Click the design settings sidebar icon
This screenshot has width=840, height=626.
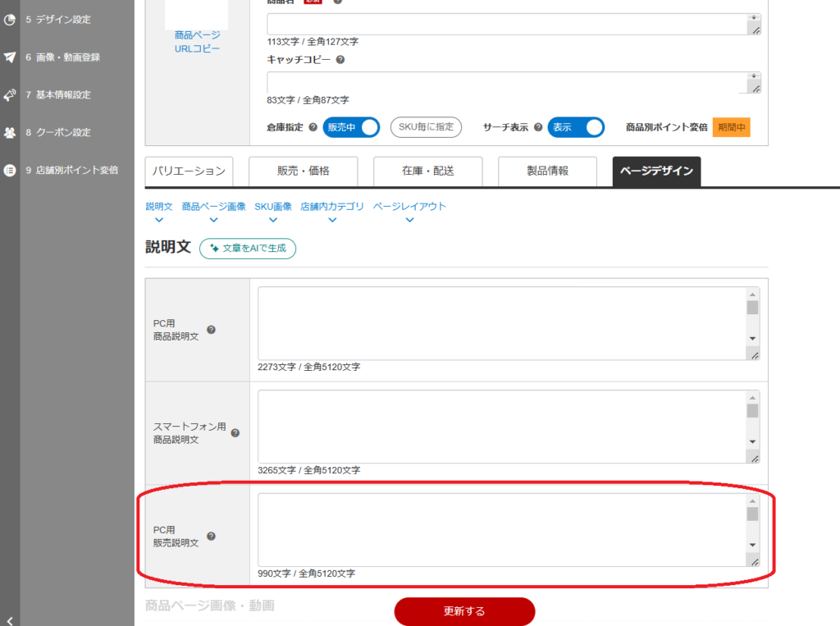click(10, 20)
